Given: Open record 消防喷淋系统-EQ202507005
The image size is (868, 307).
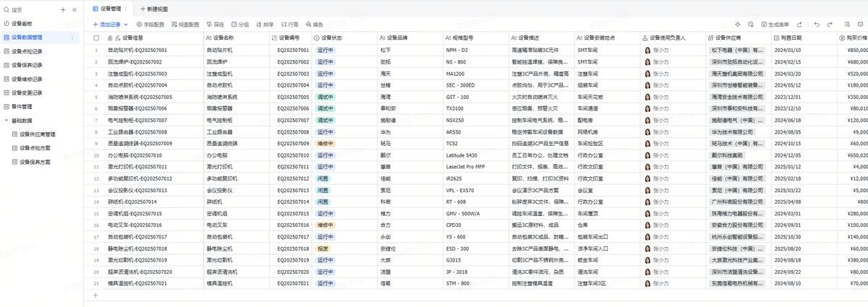Looking at the screenshot, I should 140,97.
